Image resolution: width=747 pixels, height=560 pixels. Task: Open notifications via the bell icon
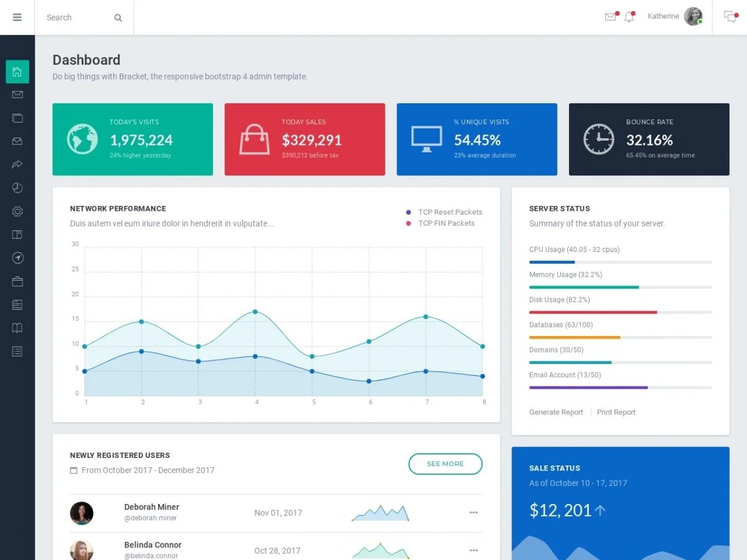[x=629, y=17]
